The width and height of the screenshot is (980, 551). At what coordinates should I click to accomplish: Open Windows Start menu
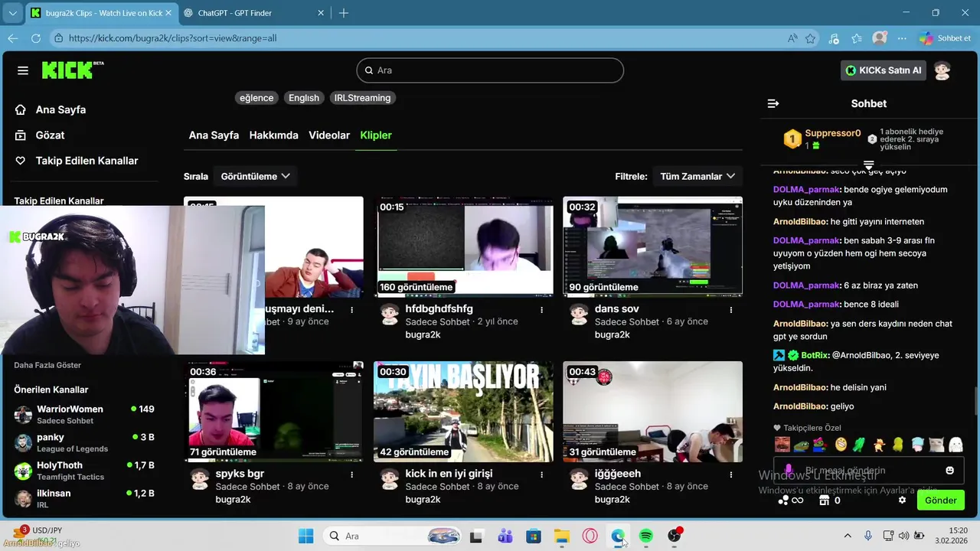tap(305, 536)
